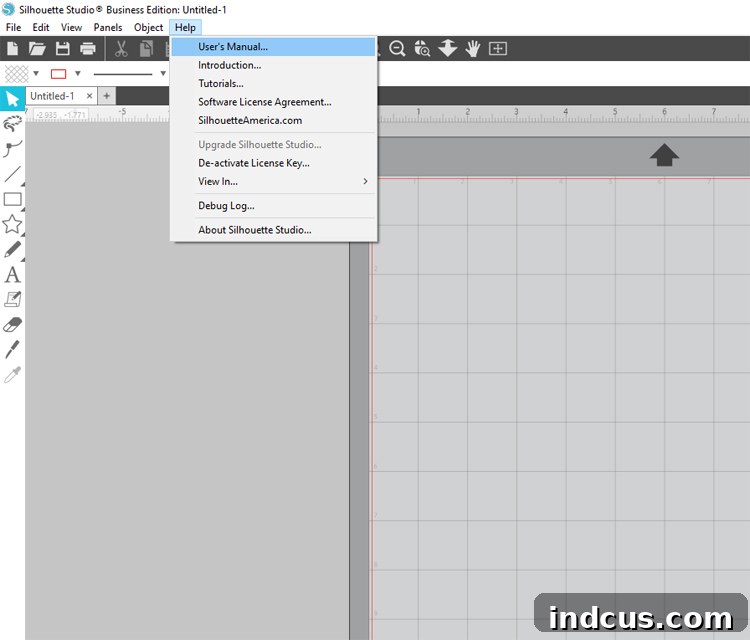The width and height of the screenshot is (750, 640).
Task: Select the Draw a Note tool
Action: tap(12, 299)
